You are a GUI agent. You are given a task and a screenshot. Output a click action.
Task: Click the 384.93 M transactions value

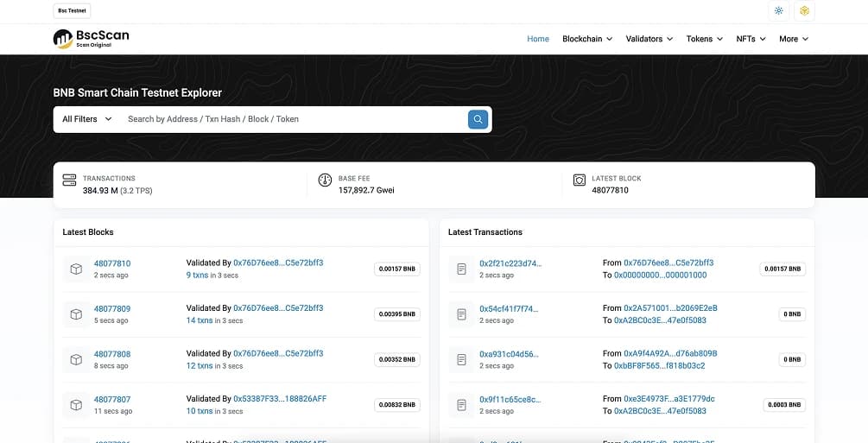(100, 191)
